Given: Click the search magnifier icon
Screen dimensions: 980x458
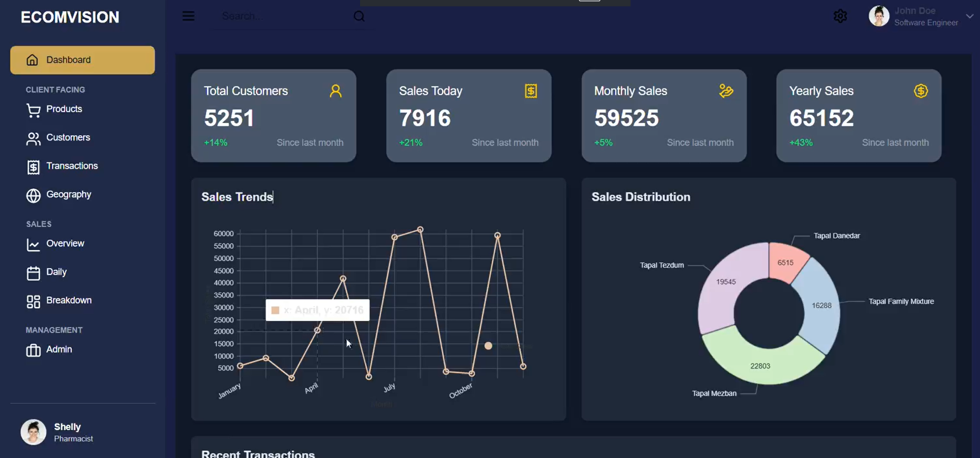Looking at the screenshot, I should (359, 17).
